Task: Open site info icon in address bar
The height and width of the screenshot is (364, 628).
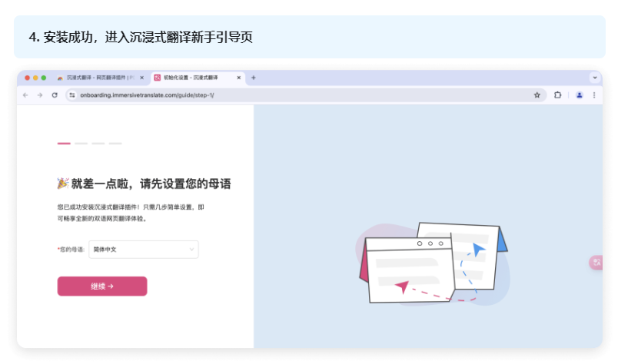Action: point(72,95)
